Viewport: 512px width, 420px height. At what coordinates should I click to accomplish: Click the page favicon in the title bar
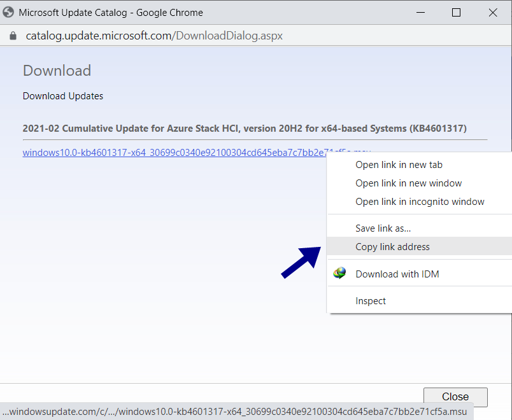(x=8, y=12)
